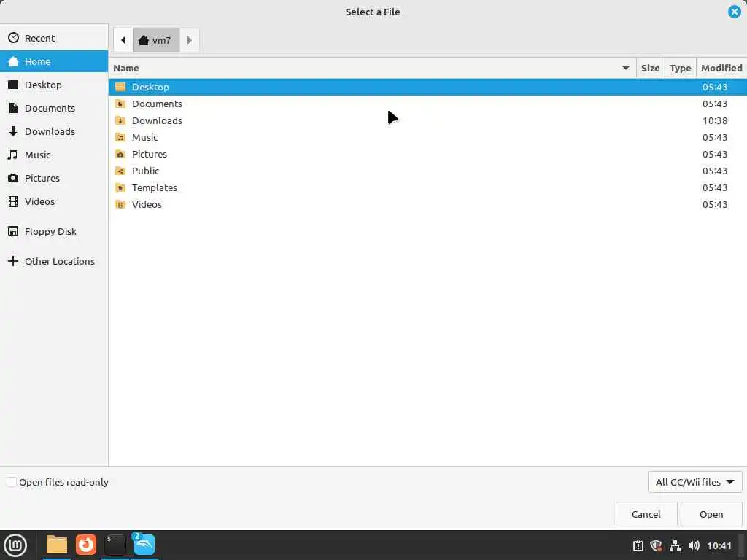Sort by Type column header
The image size is (747, 560).
point(681,68)
